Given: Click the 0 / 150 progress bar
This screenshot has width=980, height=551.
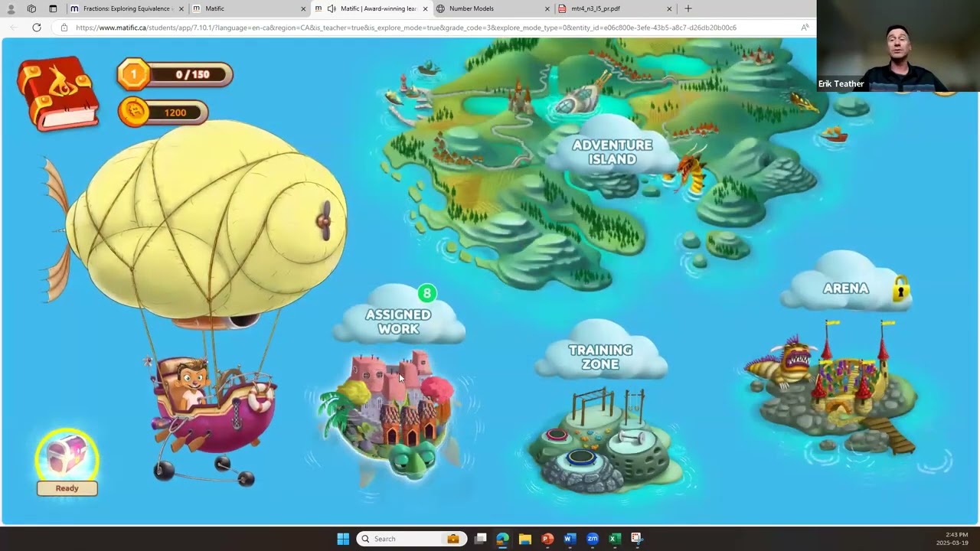Looking at the screenshot, I should tap(191, 74).
